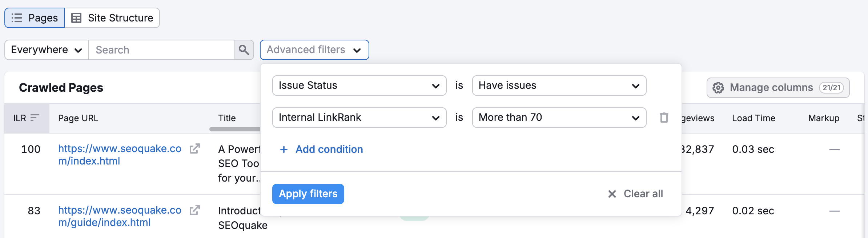Collapse the Advanced filters panel

[x=314, y=50]
